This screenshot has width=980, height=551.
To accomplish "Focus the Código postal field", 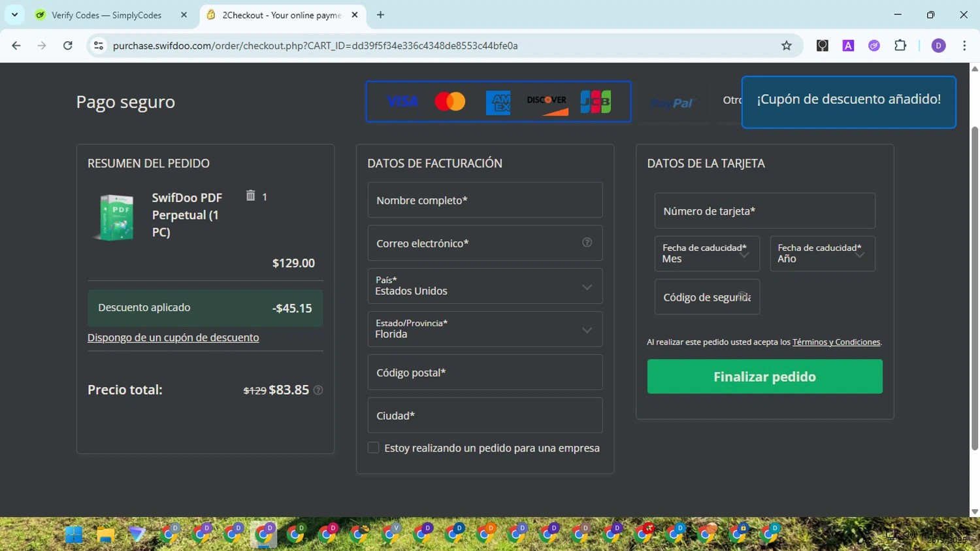I will coord(485,373).
